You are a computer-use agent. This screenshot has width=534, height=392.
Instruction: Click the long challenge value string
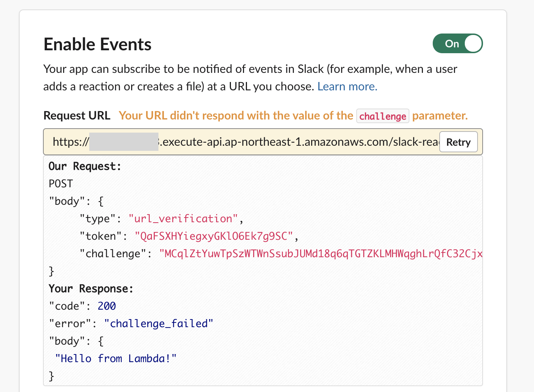pyautogui.click(x=321, y=254)
